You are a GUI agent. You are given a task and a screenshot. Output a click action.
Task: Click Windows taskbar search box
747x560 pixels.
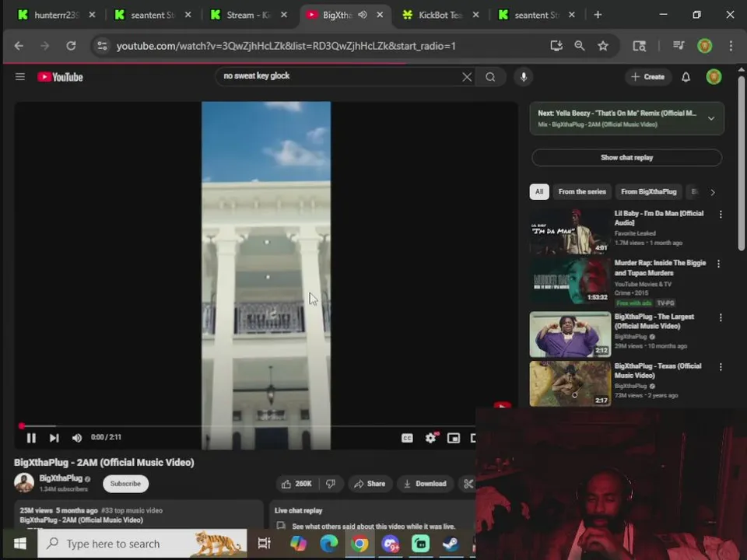tap(142, 544)
